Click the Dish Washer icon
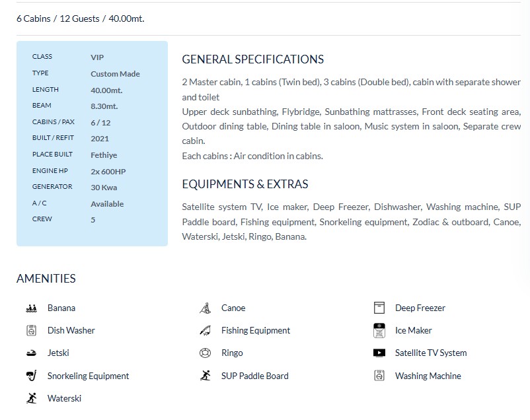 31,331
